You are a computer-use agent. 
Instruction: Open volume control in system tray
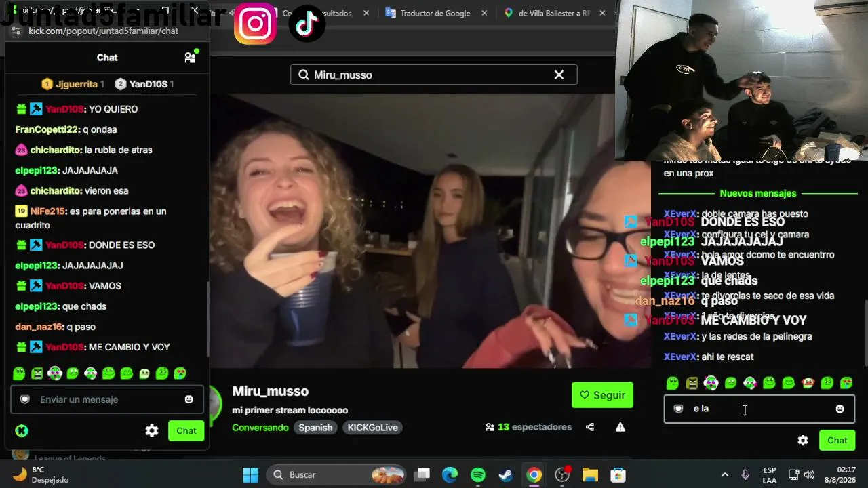point(809,474)
